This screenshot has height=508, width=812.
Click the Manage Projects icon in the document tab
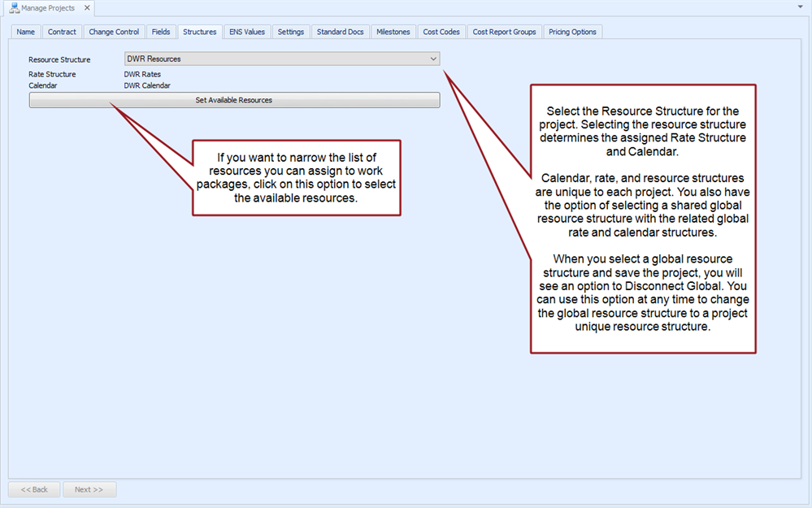click(14, 8)
